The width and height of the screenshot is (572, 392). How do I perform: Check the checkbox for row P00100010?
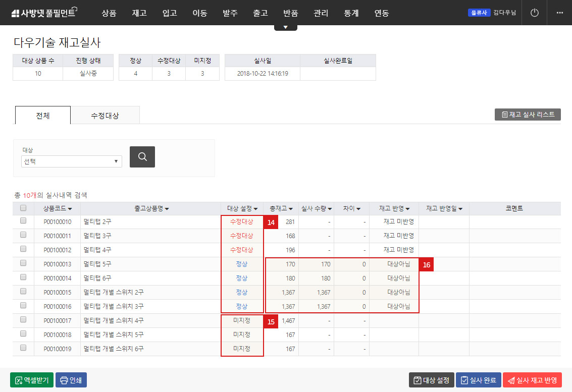tap(23, 221)
